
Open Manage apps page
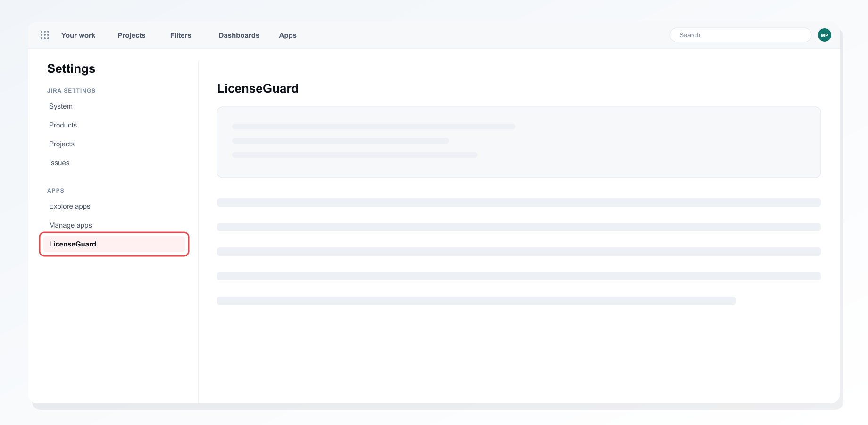click(x=70, y=225)
